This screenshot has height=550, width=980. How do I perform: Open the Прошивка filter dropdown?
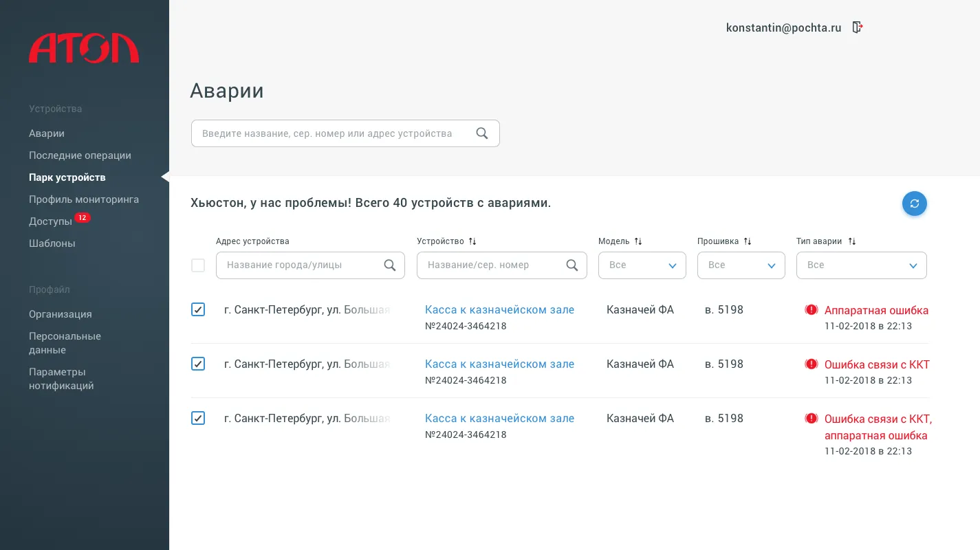pos(741,265)
